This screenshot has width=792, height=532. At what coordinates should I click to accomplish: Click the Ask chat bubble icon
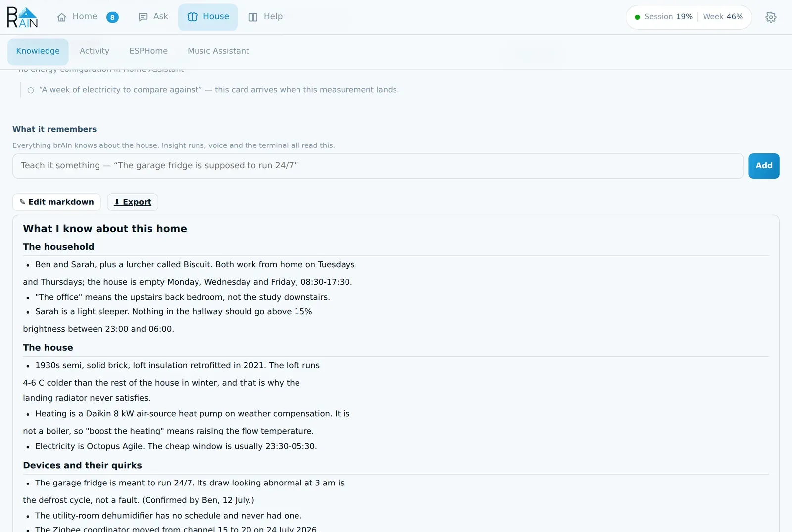click(143, 17)
